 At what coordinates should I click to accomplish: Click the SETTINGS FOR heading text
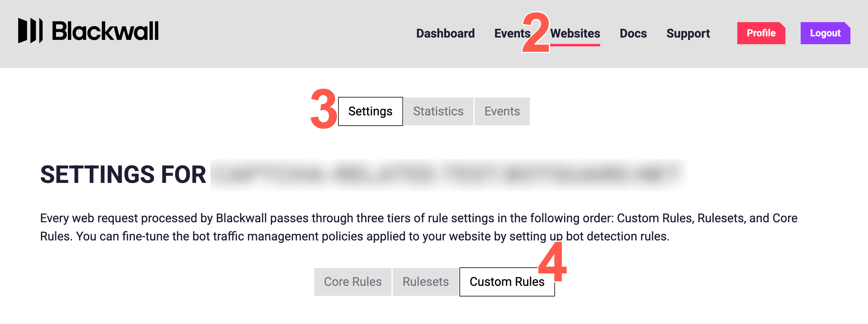(123, 175)
